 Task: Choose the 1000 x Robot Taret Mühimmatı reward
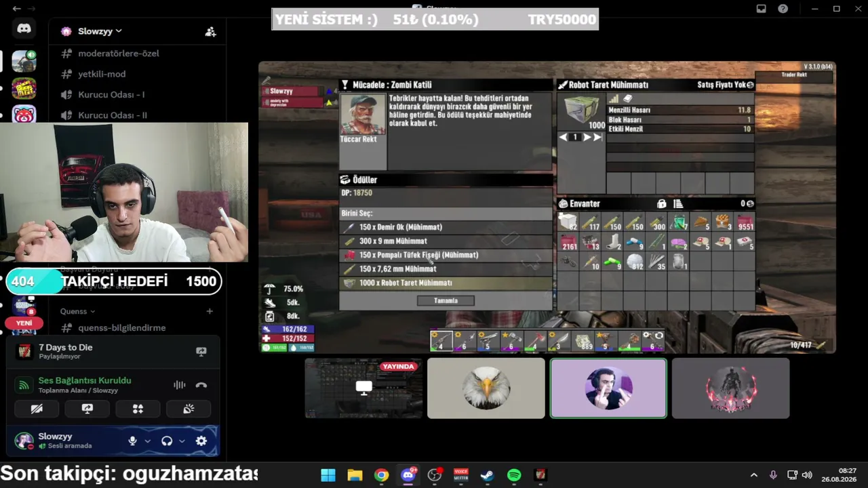coord(446,283)
